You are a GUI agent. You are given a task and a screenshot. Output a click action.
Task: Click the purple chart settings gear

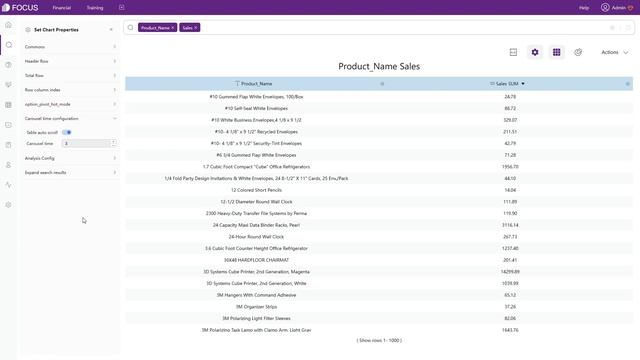pyautogui.click(x=535, y=52)
